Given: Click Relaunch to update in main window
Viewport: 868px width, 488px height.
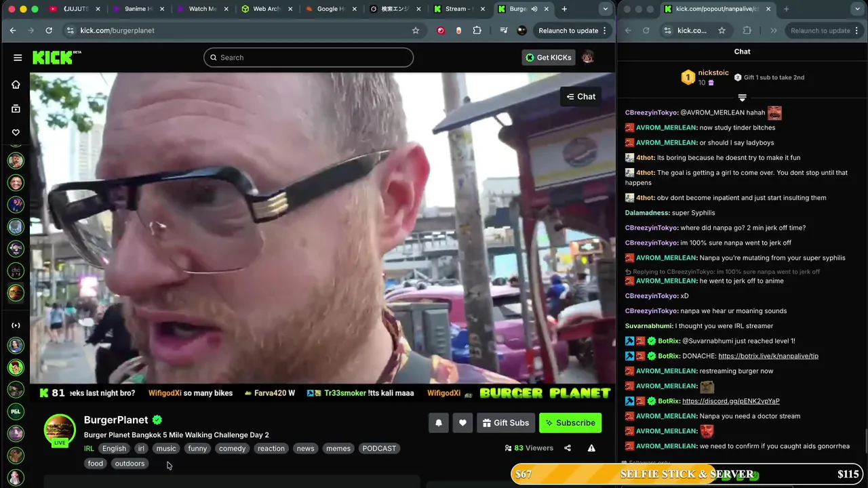Looking at the screenshot, I should click(x=568, y=30).
